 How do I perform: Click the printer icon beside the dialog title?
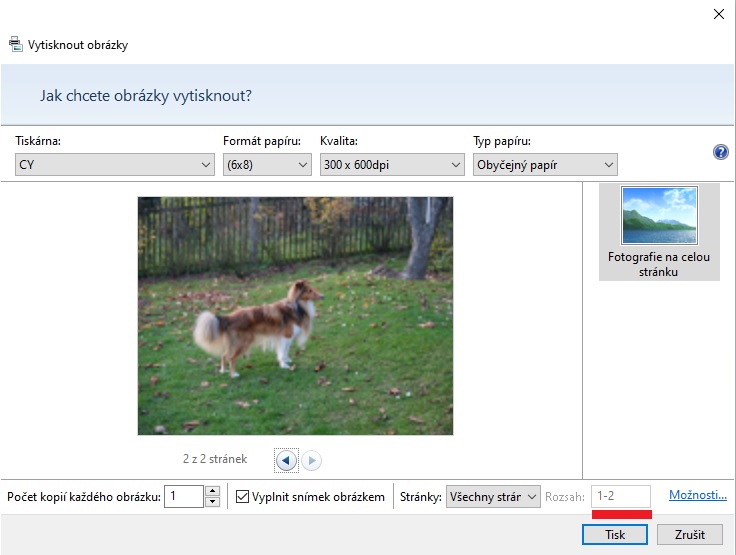[15, 44]
